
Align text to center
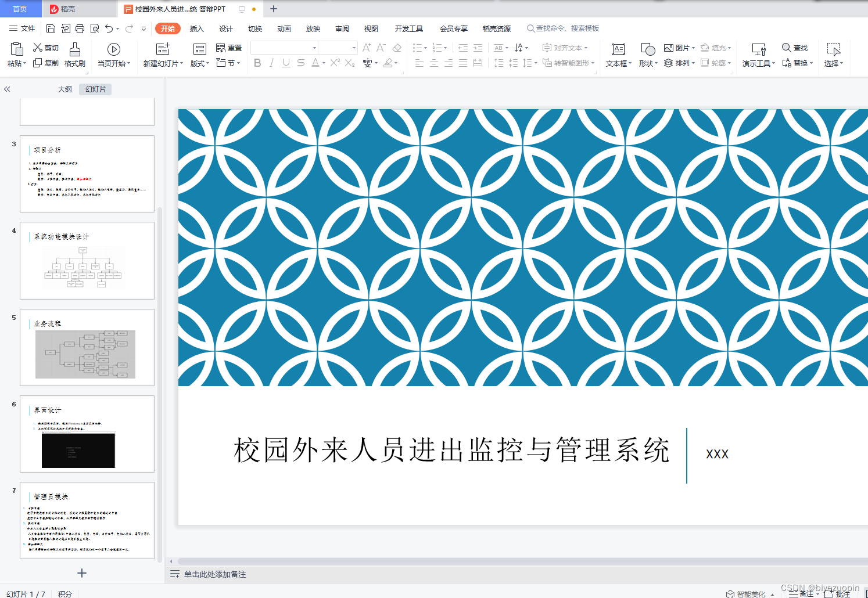tap(434, 63)
